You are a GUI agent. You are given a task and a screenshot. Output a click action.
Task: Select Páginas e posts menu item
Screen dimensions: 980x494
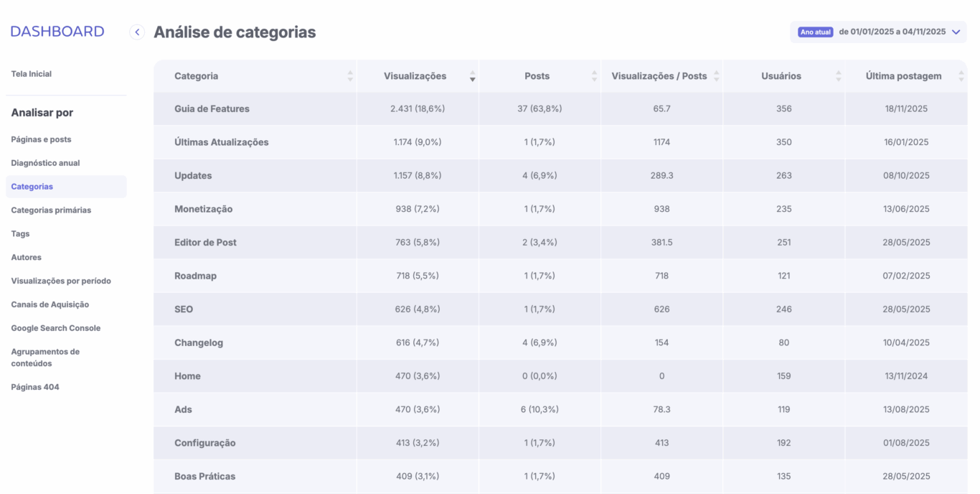click(x=41, y=139)
